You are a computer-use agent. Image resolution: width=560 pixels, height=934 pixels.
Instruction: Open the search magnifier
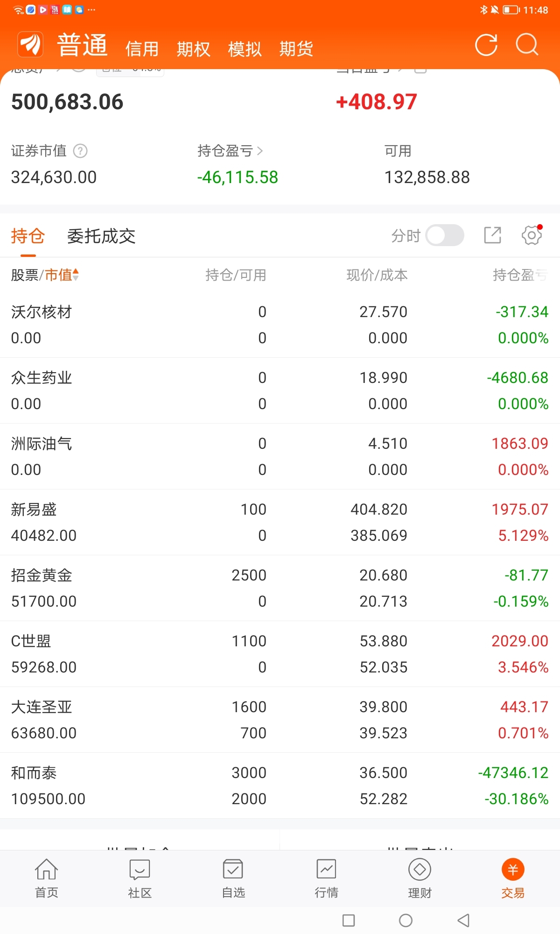click(527, 45)
